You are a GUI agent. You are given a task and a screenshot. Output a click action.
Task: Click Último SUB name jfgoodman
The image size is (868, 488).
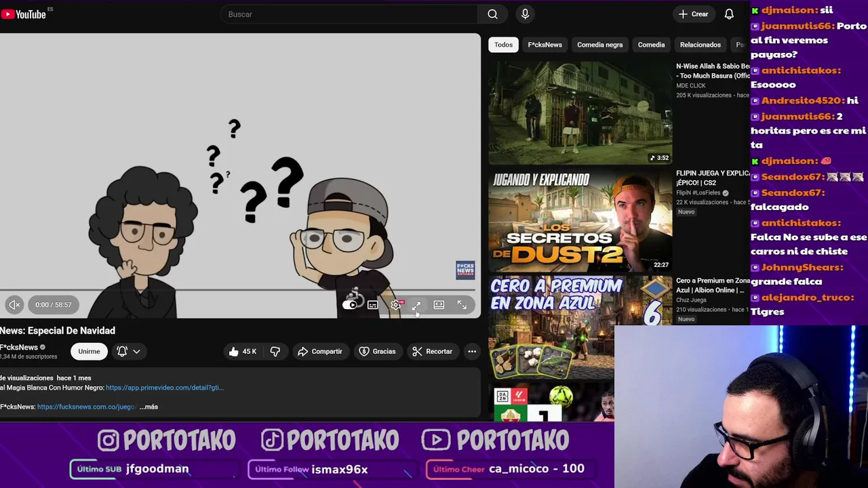coord(157,469)
